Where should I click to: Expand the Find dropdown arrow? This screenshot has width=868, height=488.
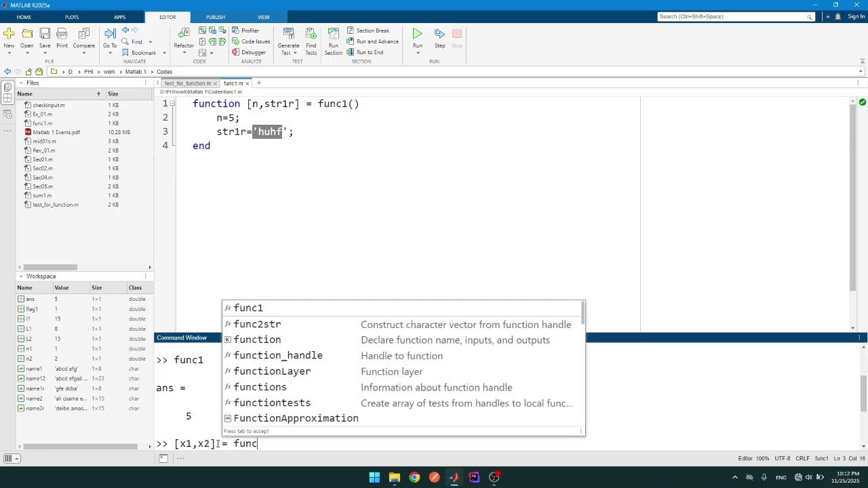[x=151, y=42]
